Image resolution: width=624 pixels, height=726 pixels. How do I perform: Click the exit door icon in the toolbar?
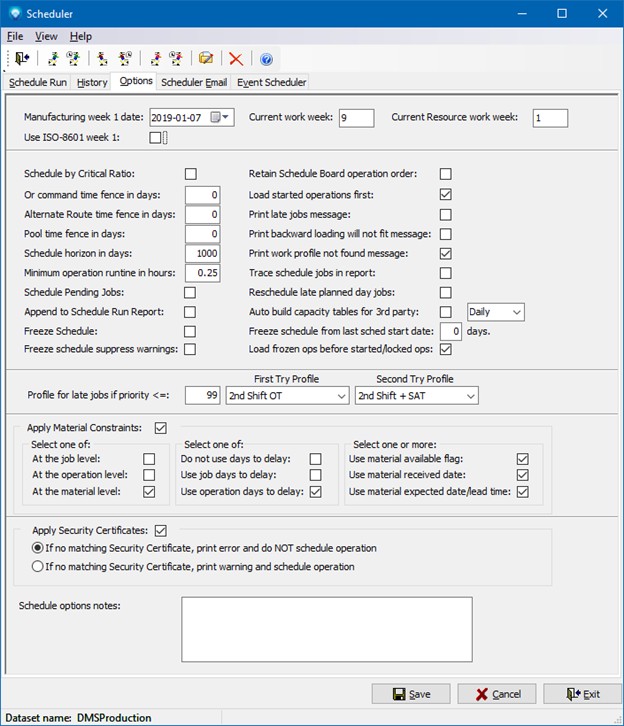[x=22, y=59]
